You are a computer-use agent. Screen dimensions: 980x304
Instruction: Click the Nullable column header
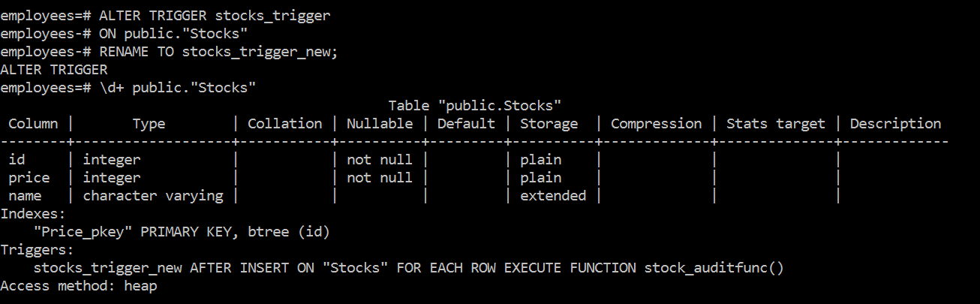pyautogui.click(x=380, y=124)
